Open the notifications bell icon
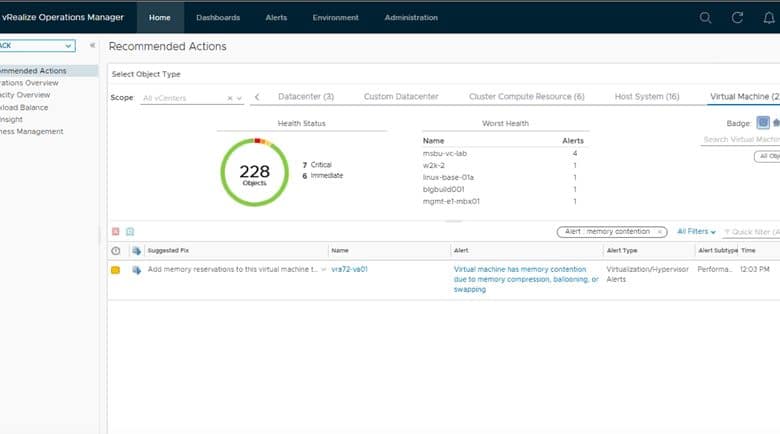780x434 pixels. coord(769,18)
